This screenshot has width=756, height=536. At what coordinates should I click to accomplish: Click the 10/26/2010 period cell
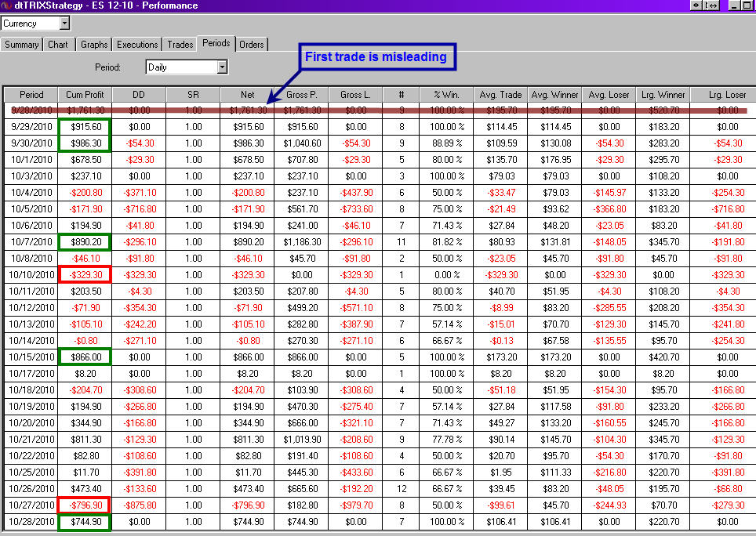pos(31,488)
